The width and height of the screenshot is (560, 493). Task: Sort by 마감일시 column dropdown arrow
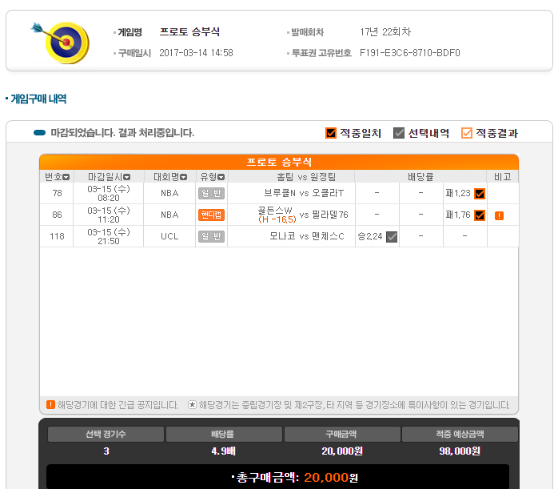(x=126, y=177)
